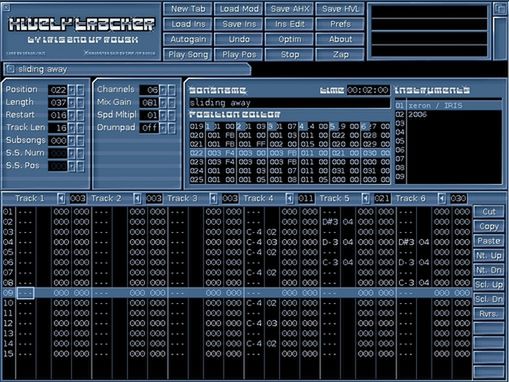
Task: Mute Track 2 with its speaker icon
Action: pos(137,199)
